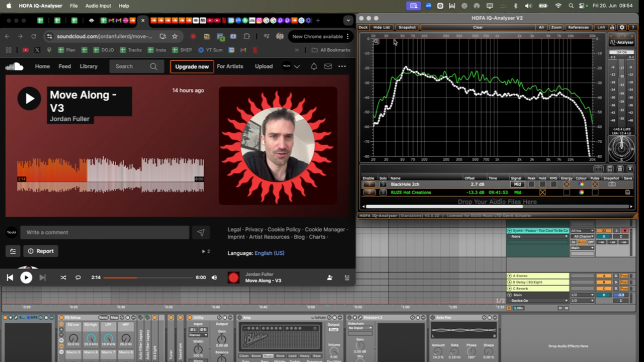The width and height of the screenshot is (644, 362).
Task: Click the Bluetooth icon in menu bar
Action: click(515, 6)
